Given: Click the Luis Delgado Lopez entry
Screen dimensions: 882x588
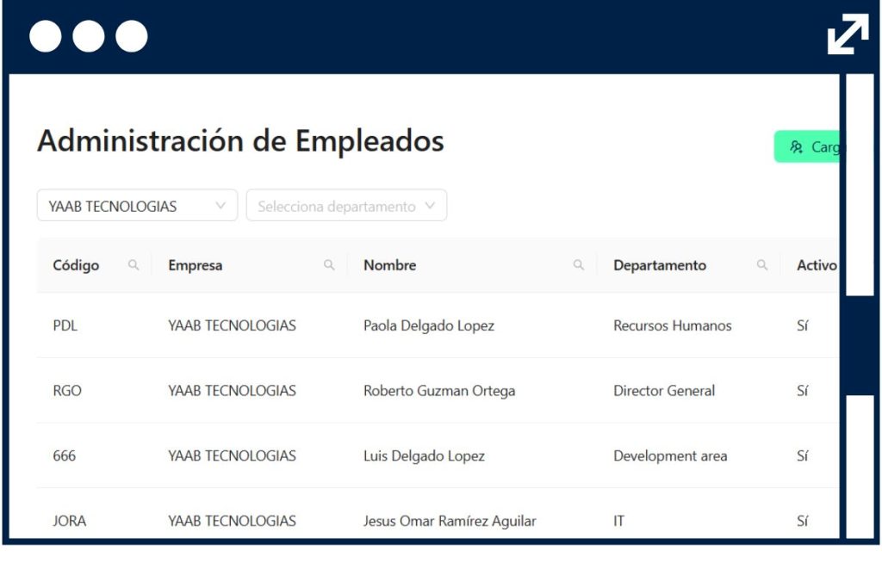Looking at the screenshot, I should point(424,456).
